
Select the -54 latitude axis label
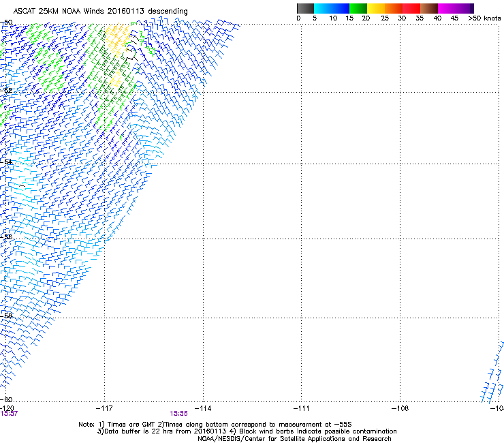tap(6, 162)
